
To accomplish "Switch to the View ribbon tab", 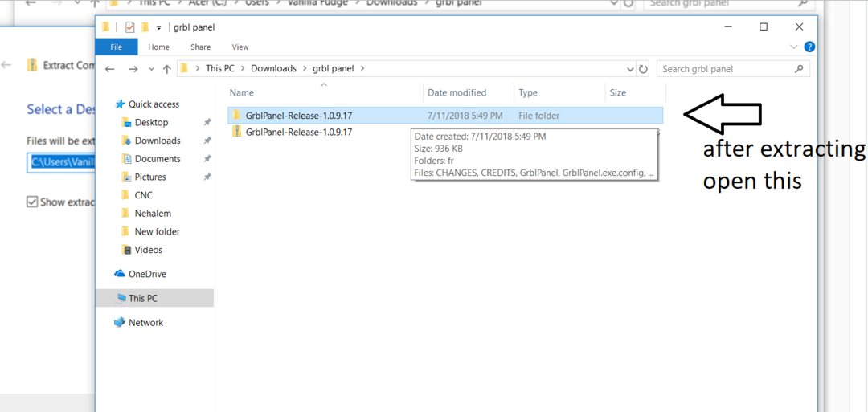I will (x=240, y=47).
